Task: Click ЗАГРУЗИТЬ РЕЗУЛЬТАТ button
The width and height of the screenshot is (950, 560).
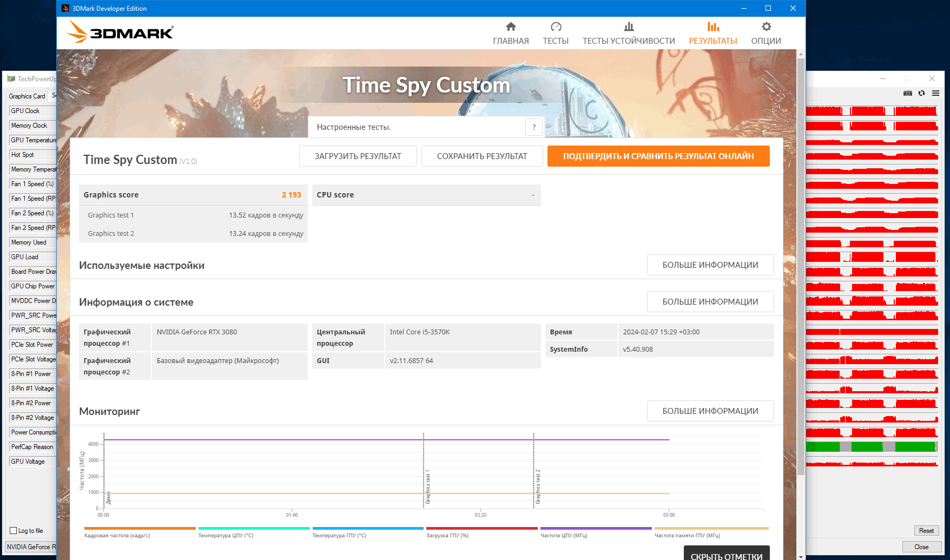Action: 358,156
